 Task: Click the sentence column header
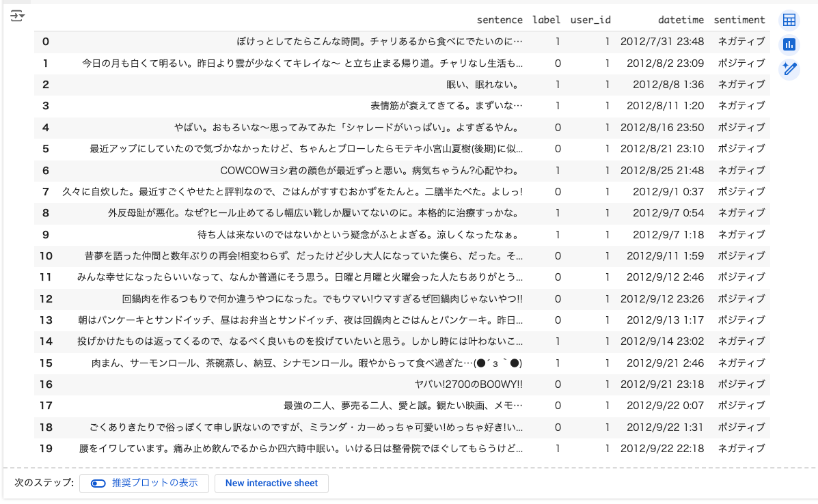pyautogui.click(x=500, y=20)
